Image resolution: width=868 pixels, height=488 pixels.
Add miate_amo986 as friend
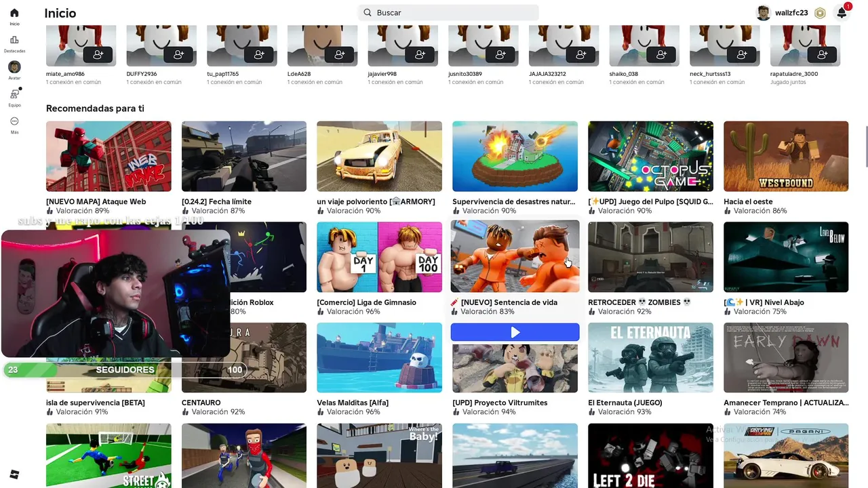98,54
